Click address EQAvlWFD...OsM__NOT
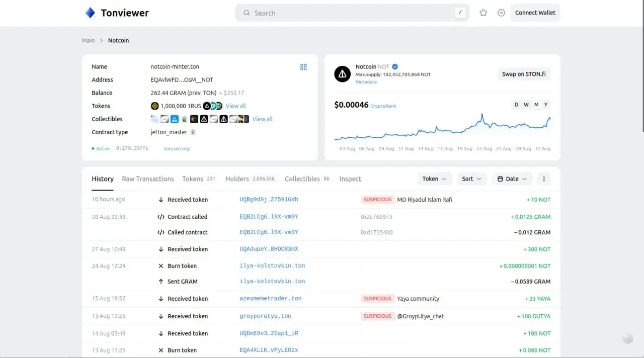 [x=182, y=80]
